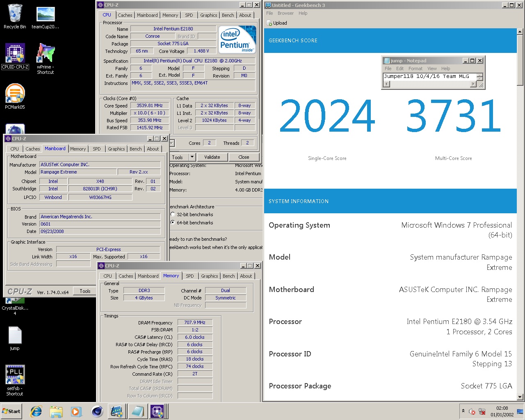Click Geekbench vertical scrollbar up arrow
The width and height of the screenshot is (525, 420).
(520, 32)
